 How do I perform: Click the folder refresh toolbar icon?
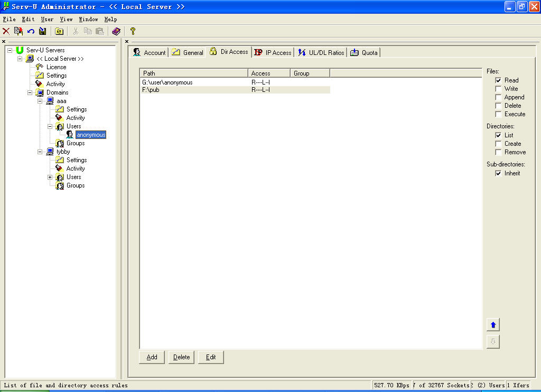[59, 32]
